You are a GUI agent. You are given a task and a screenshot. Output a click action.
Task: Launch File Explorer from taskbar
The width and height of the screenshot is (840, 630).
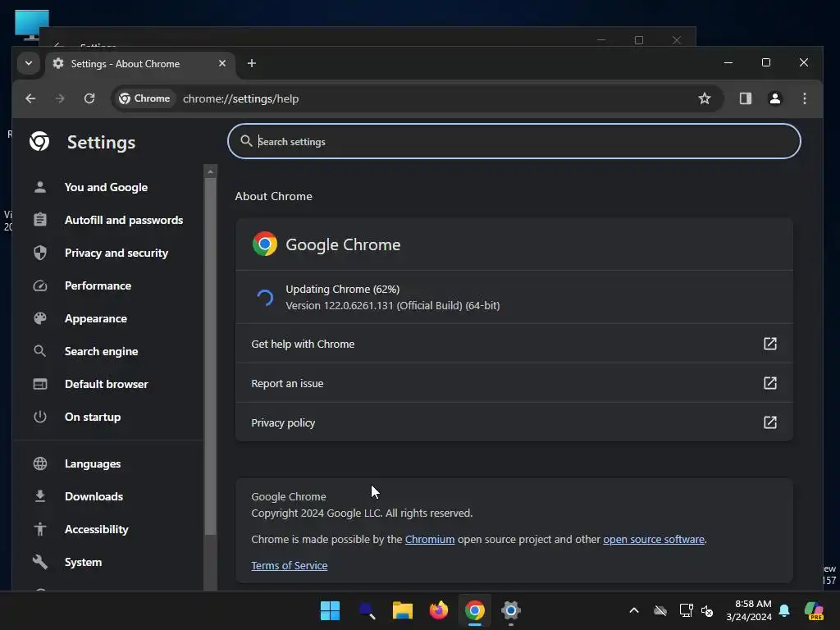(402, 610)
